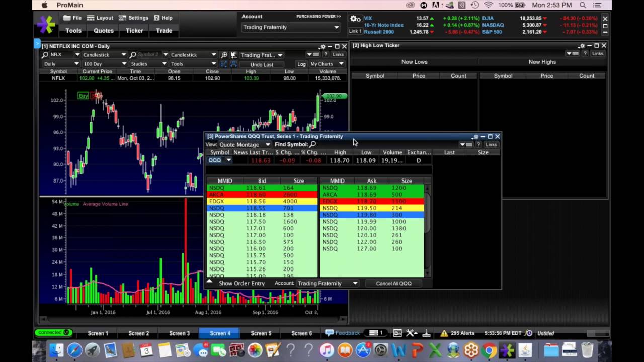Click the zoom-in magnifier icon on the chart toolbar

pos(224,55)
